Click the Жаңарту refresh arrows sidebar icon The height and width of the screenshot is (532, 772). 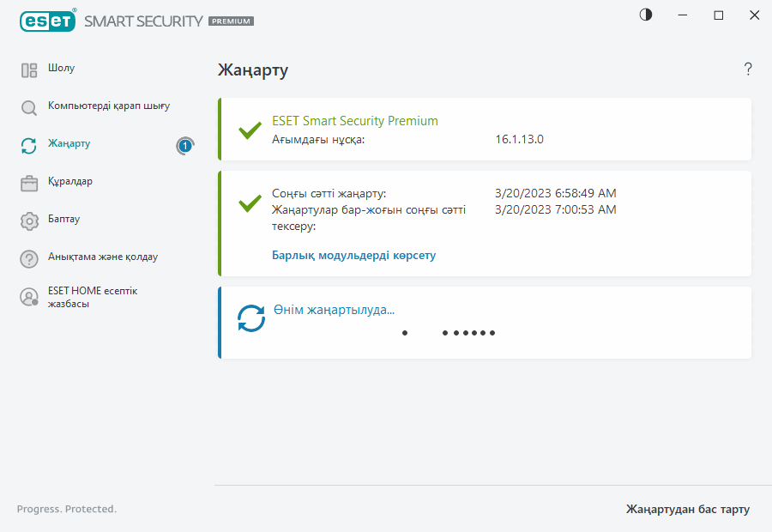click(x=29, y=145)
